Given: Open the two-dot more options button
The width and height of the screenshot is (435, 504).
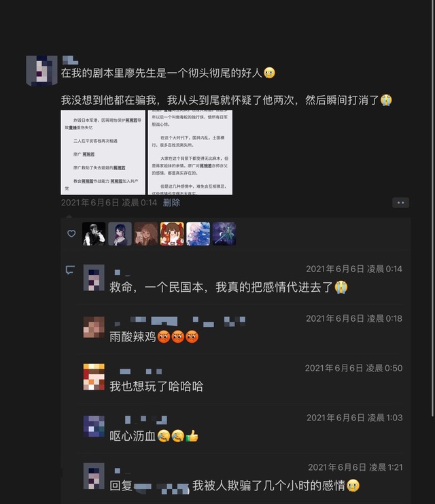Looking at the screenshot, I should point(400,203).
